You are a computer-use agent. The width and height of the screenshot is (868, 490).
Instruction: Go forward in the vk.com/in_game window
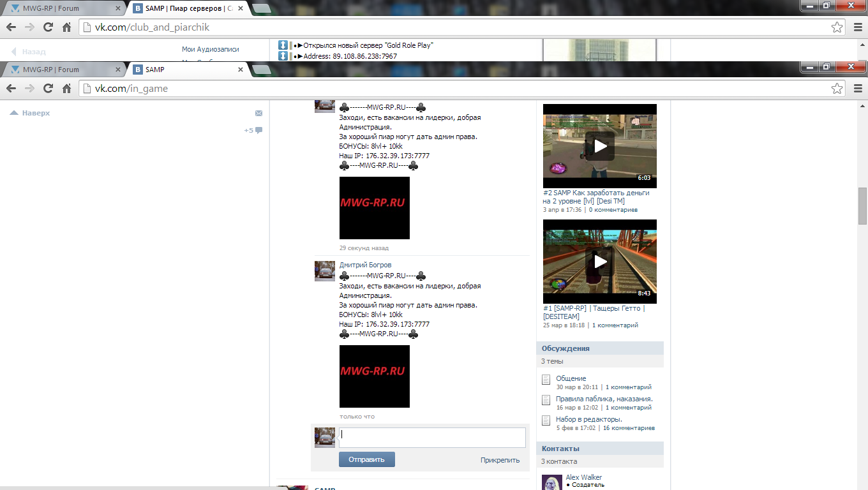pos(29,89)
